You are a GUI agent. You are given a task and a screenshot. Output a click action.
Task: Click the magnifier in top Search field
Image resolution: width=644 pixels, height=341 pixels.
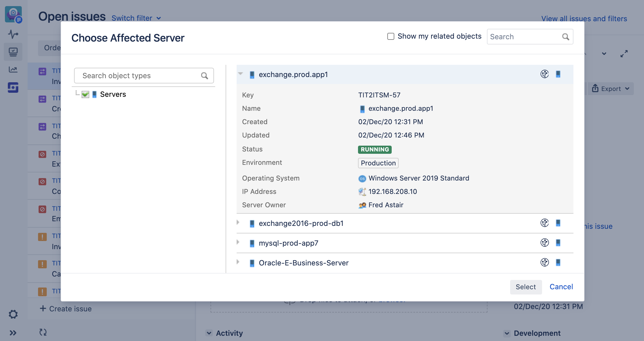[x=565, y=37]
